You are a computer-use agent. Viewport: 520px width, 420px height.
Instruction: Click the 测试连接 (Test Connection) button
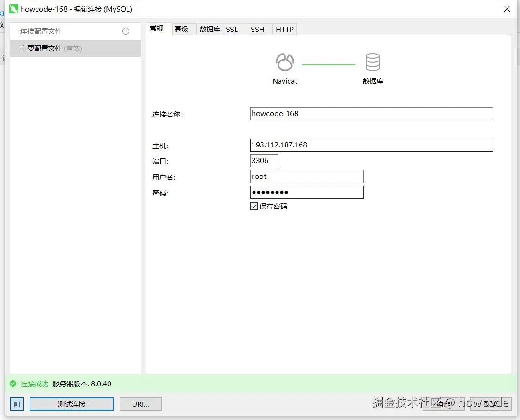click(72, 404)
